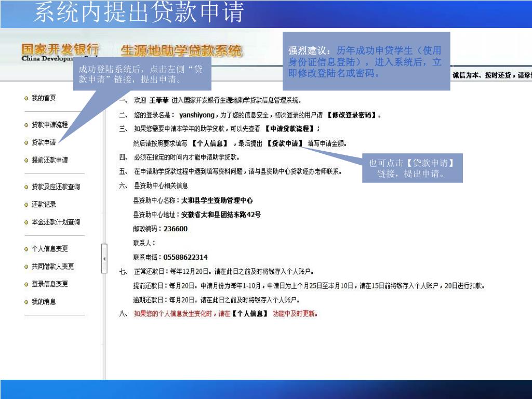Click the address 安徽省太和县团结东路42号
The width and height of the screenshot is (532, 399).
(221, 215)
